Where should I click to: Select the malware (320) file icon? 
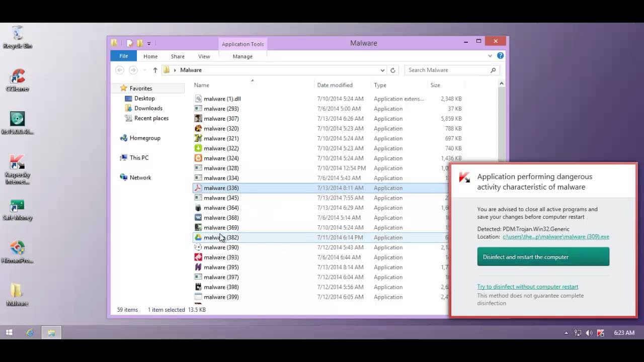198,128
